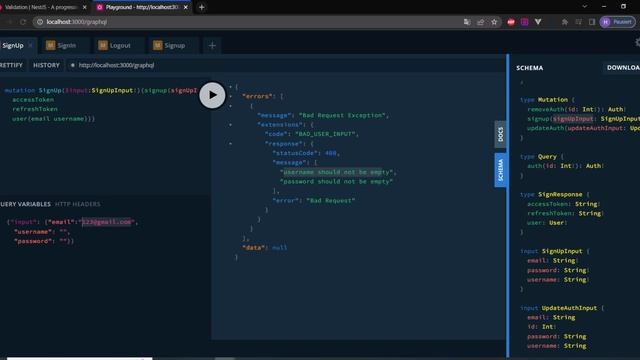Click the accessToken field in query editor
Image resolution: width=640 pixels, height=360 pixels.
pyautogui.click(x=33, y=100)
